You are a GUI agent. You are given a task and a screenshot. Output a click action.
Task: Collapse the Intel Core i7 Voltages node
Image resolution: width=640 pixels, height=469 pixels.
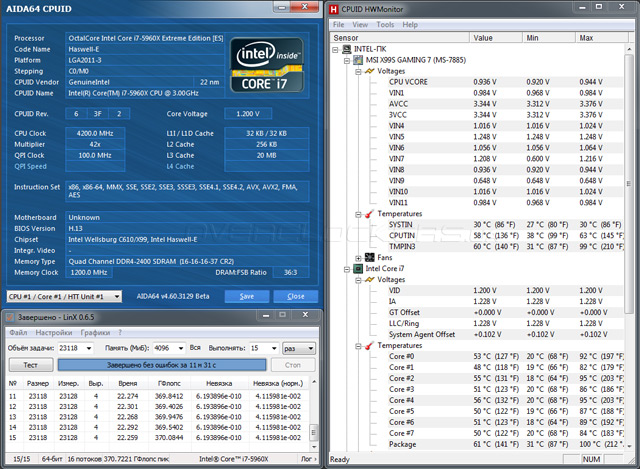click(x=358, y=280)
